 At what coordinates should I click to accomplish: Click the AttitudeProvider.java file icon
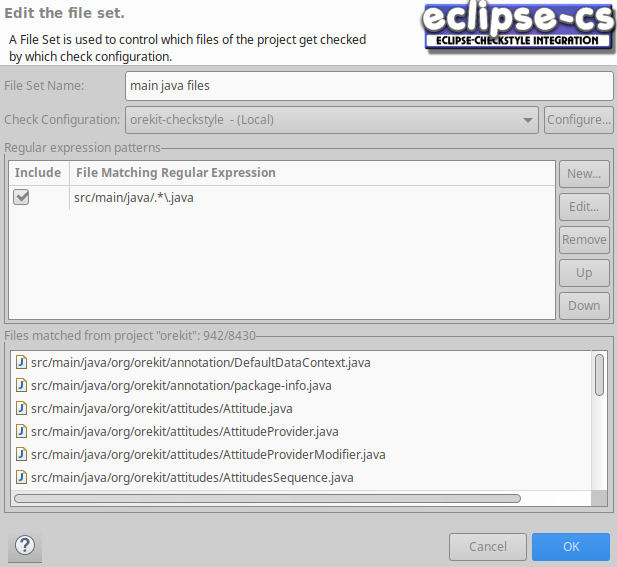click(x=21, y=431)
